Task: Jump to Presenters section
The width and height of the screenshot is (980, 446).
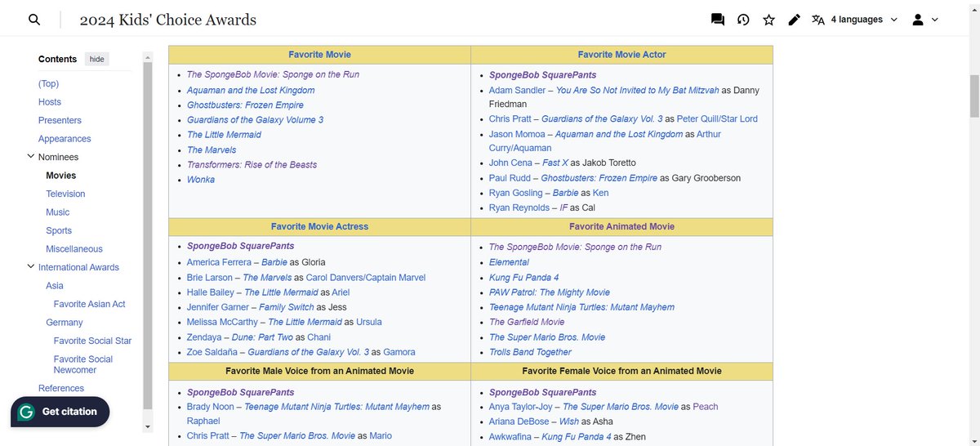Action: 60,120
